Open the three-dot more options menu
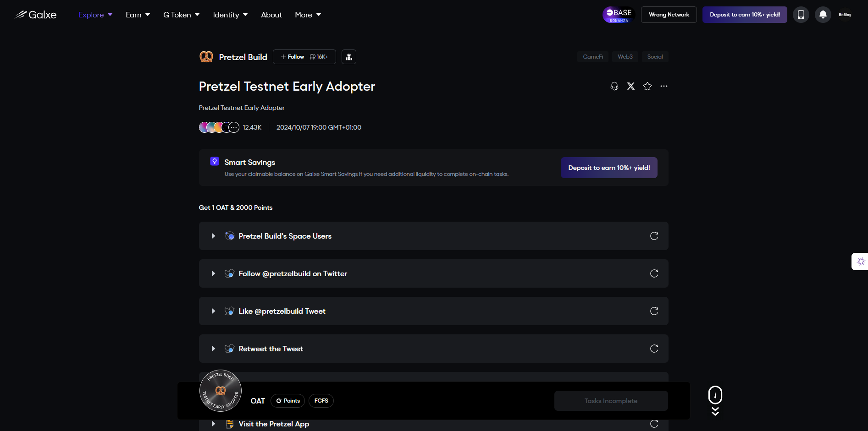The width and height of the screenshot is (868, 431). coord(663,86)
